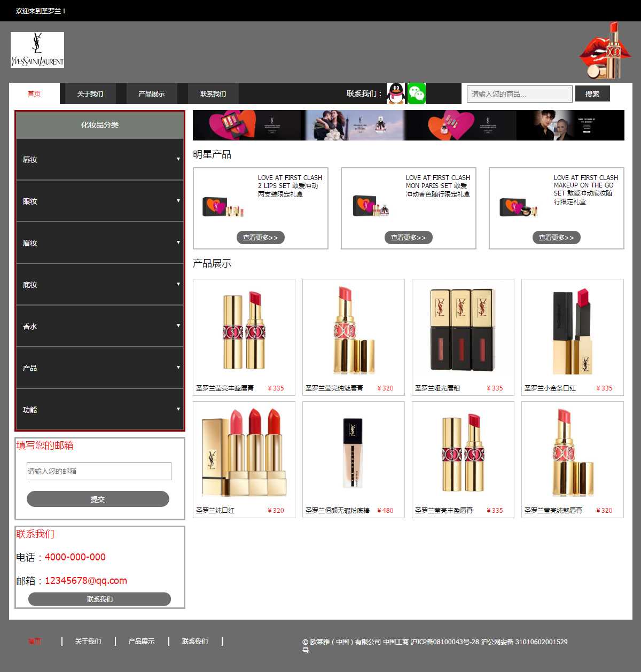The height and width of the screenshot is (672, 641).
Task: Open 圣罗兰小金条口红 product image
Action: pos(572,330)
